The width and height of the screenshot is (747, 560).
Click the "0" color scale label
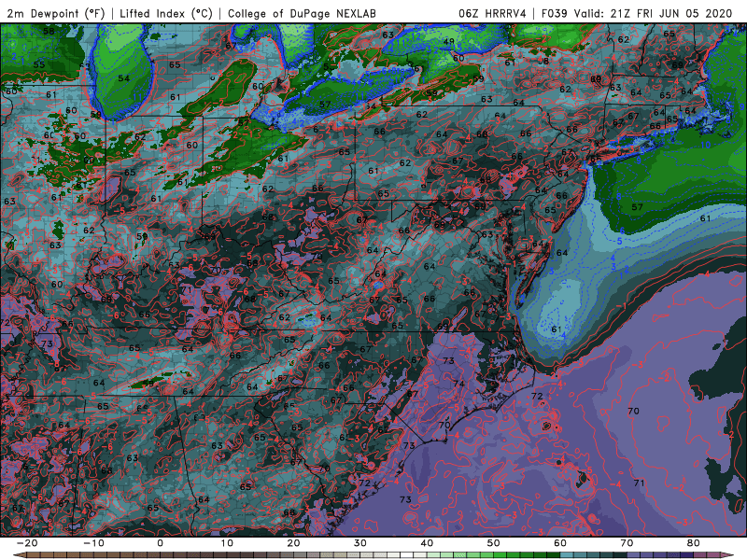pos(160,543)
